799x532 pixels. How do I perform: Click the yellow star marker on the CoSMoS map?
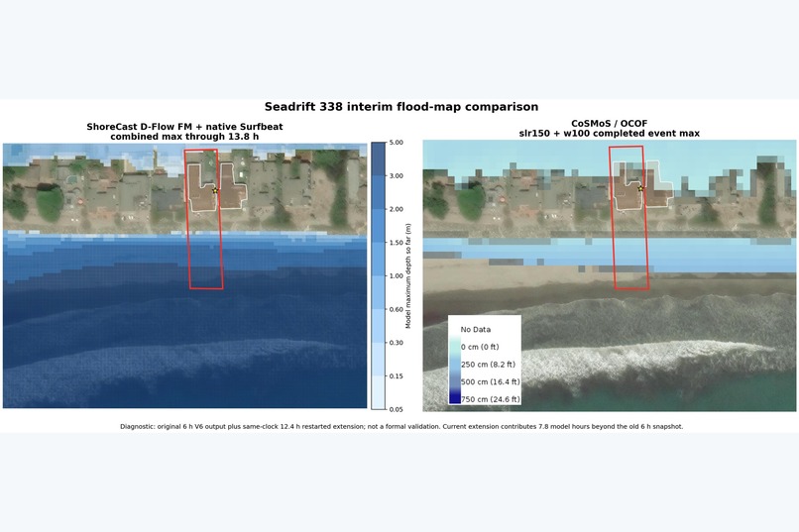point(640,189)
